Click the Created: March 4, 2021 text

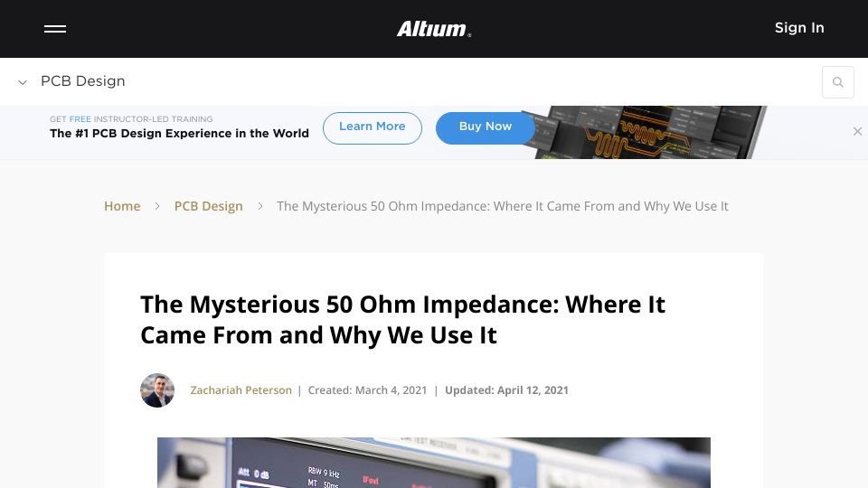tap(368, 390)
